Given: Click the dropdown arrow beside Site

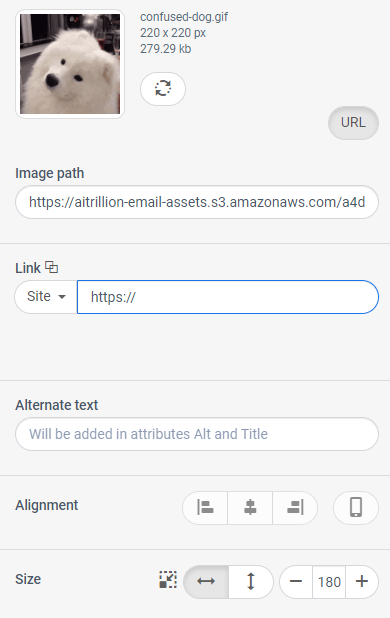Looking at the screenshot, I should pos(62,297).
